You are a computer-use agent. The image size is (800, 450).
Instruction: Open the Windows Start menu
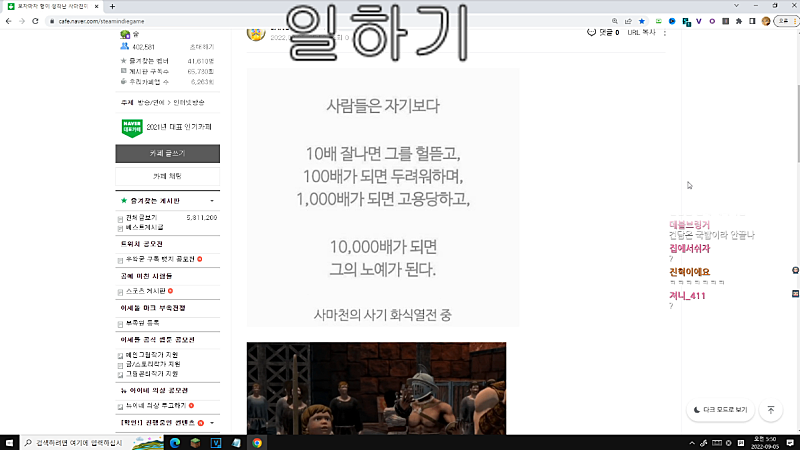pyautogui.click(x=9, y=443)
